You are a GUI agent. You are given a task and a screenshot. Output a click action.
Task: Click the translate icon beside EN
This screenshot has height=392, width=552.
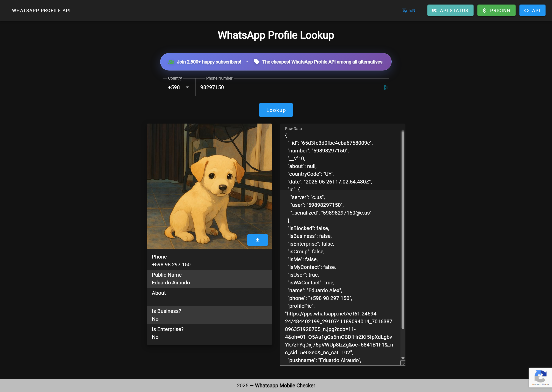pyautogui.click(x=405, y=10)
